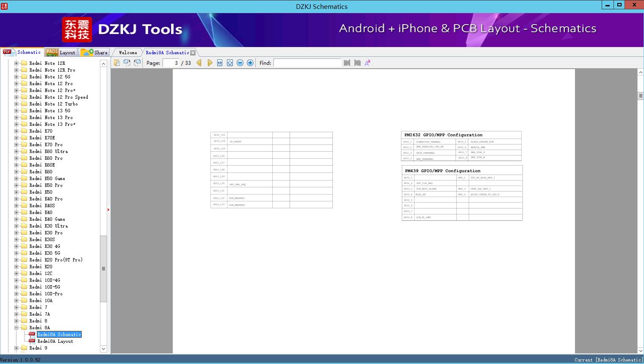
Task: Fit page width icon
Action: pos(220,63)
